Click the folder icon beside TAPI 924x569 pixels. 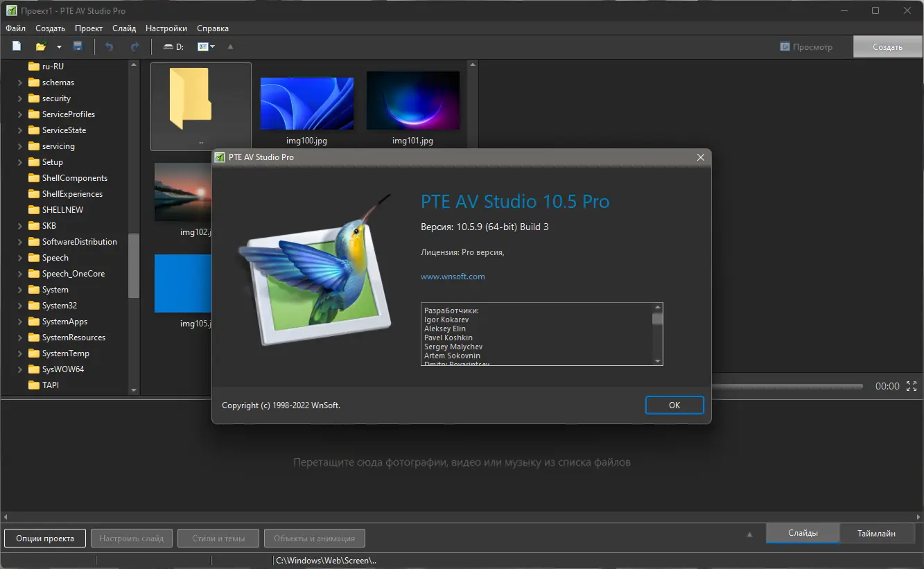pyautogui.click(x=33, y=385)
